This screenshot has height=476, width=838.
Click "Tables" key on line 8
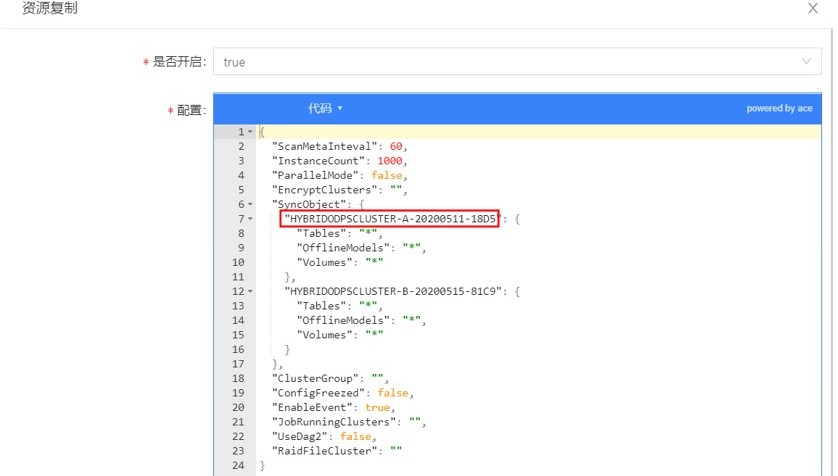tap(322, 233)
